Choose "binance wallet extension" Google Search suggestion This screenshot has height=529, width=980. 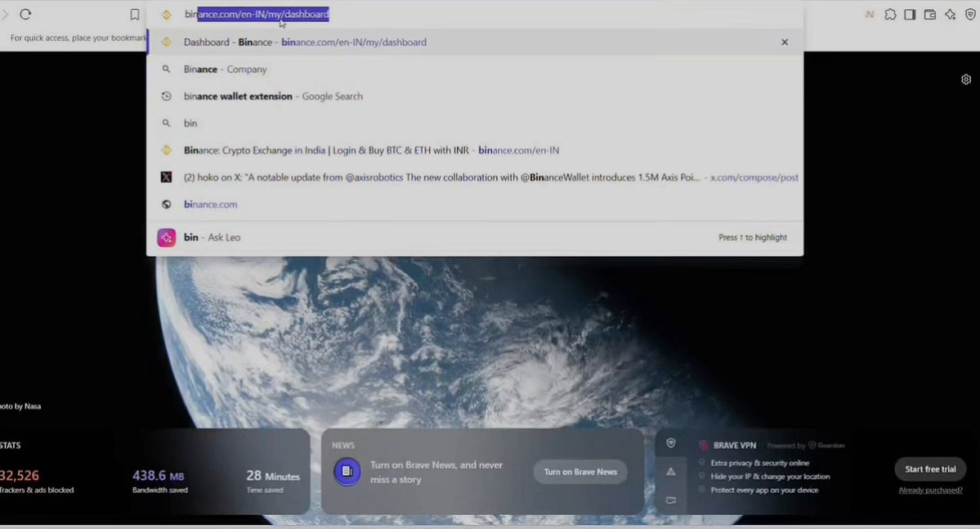tap(475, 96)
